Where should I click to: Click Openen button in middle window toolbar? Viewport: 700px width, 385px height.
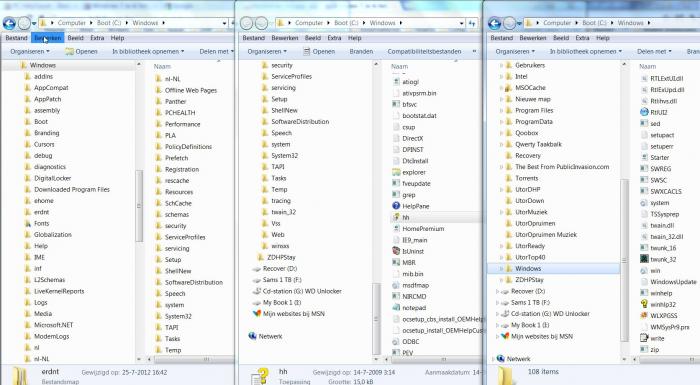(319, 51)
